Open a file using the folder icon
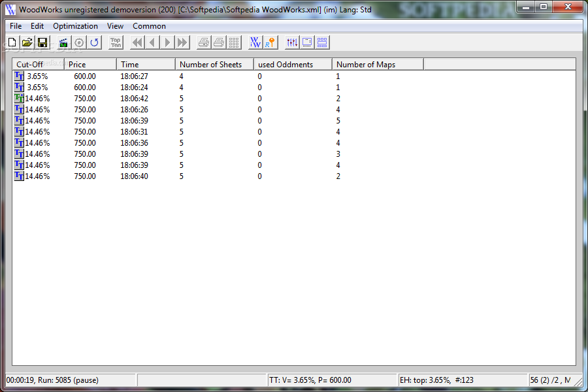This screenshot has width=588, height=392. pyautogui.click(x=27, y=42)
